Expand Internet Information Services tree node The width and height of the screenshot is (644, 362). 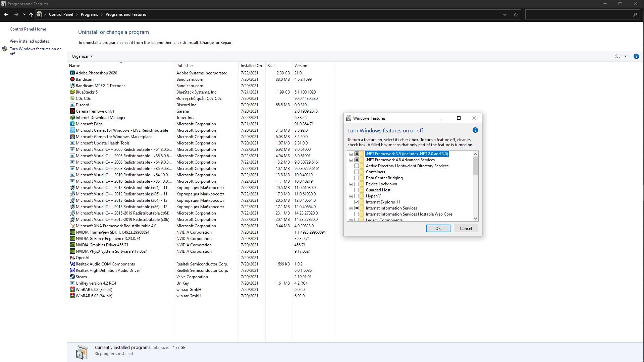point(351,208)
